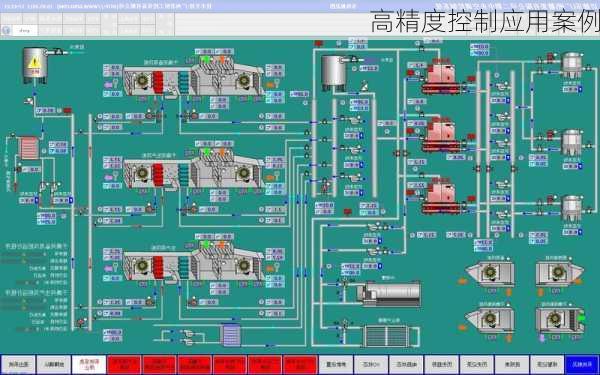
Task: Open the horizontal boiler tank near bottom center
Action: point(389,293)
